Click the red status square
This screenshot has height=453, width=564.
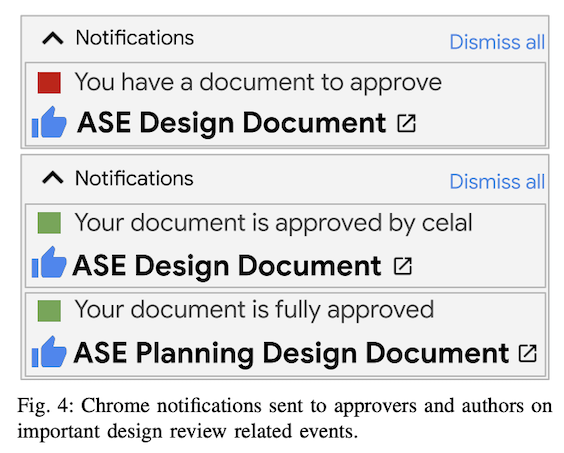click(x=49, y=83)
